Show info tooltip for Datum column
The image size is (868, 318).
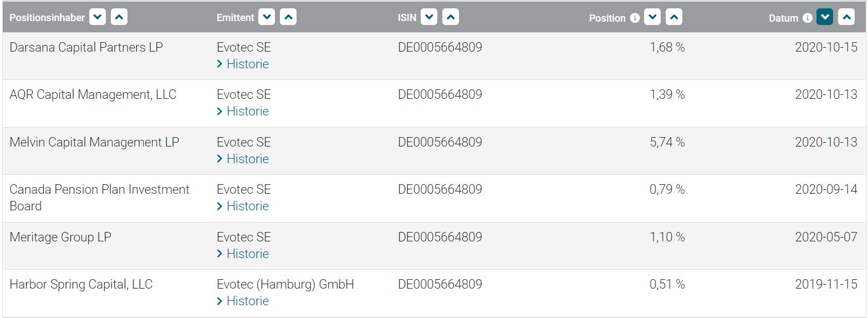click(x=808, y=18)
